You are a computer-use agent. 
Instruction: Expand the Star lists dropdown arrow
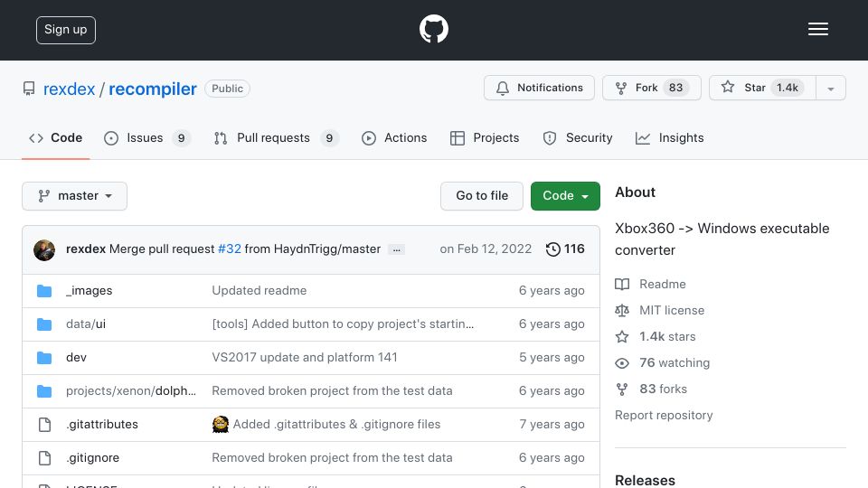point(830,89)
